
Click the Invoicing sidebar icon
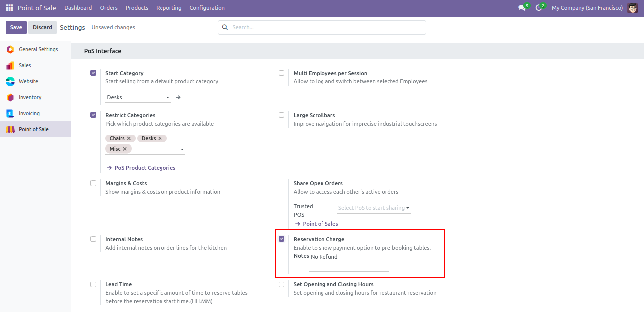pyautogui.click(x=10, y=113)
